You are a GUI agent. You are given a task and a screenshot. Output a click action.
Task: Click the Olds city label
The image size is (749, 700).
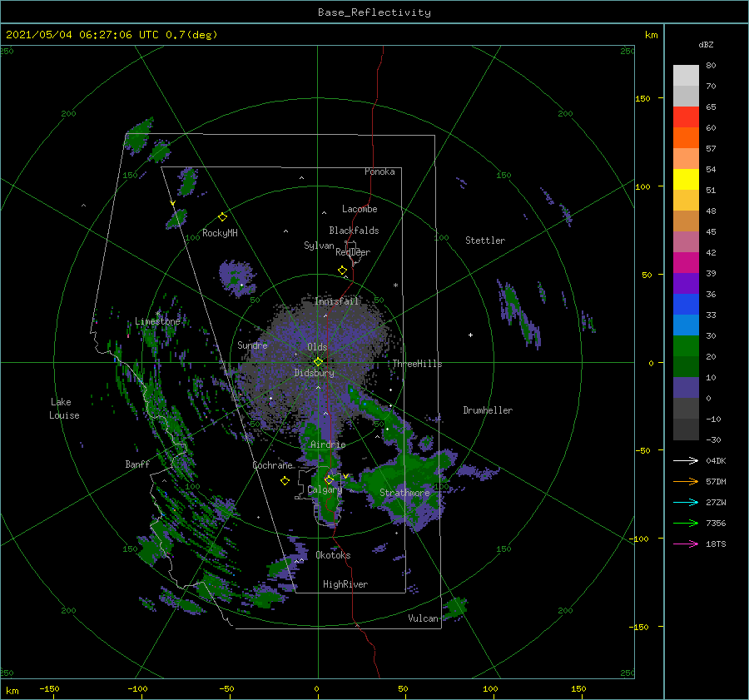coord(317,347)
